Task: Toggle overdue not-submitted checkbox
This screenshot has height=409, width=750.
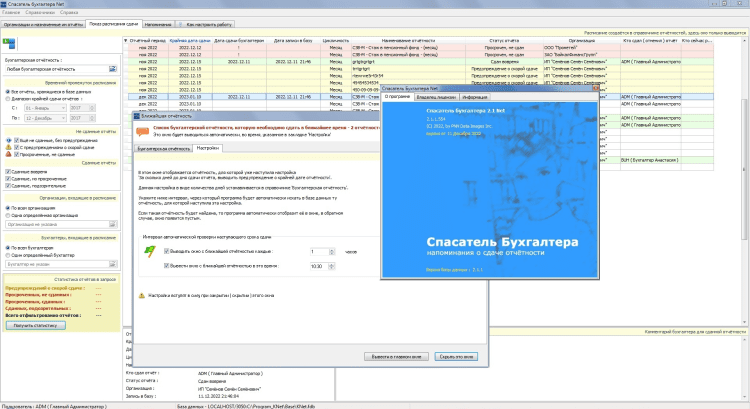Action: (x=17, y=155)
